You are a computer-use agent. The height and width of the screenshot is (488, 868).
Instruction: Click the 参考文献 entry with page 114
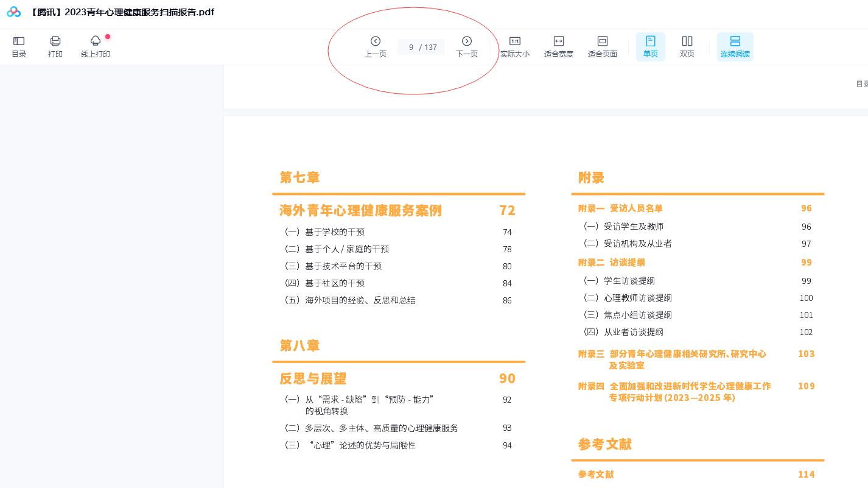coord(596,475)
